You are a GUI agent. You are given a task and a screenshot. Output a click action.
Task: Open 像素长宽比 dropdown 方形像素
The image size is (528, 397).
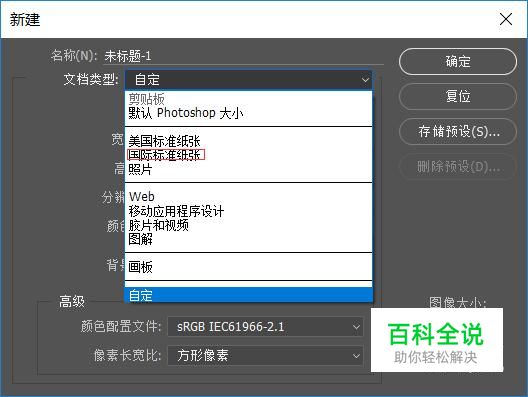click(x=265, y=356)
